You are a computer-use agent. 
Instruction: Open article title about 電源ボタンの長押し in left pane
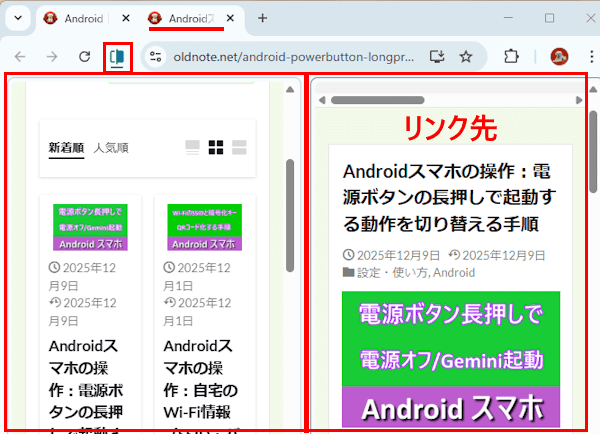click(x=86, y=385)
